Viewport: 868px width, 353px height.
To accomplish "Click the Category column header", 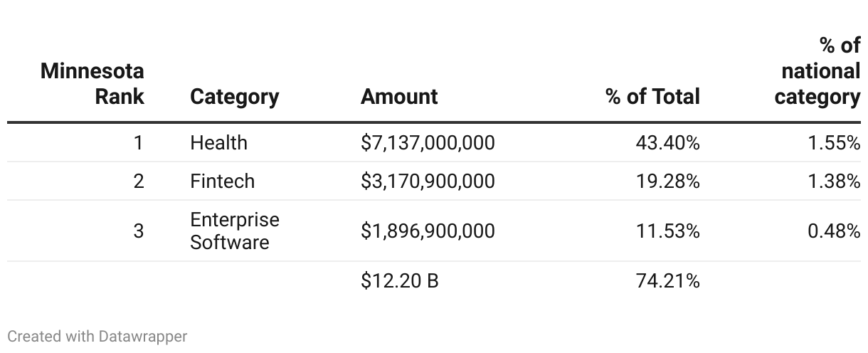I will click(x=234, y=97).
